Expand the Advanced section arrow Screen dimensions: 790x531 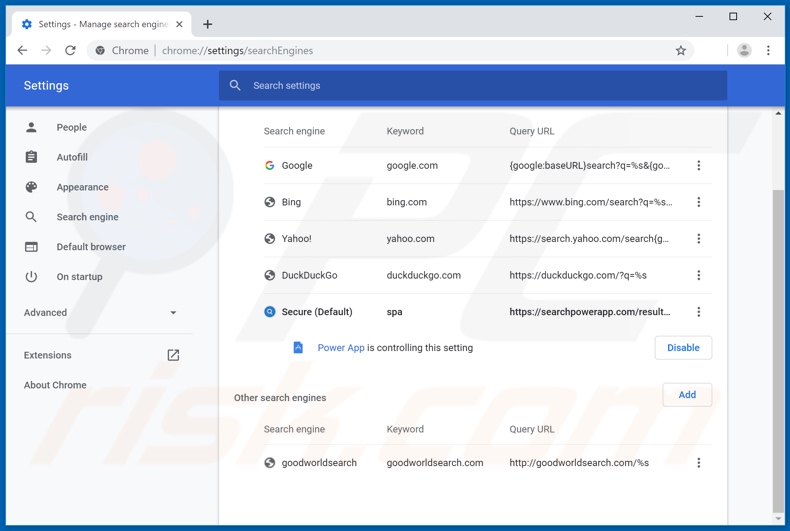click(173, 313)
